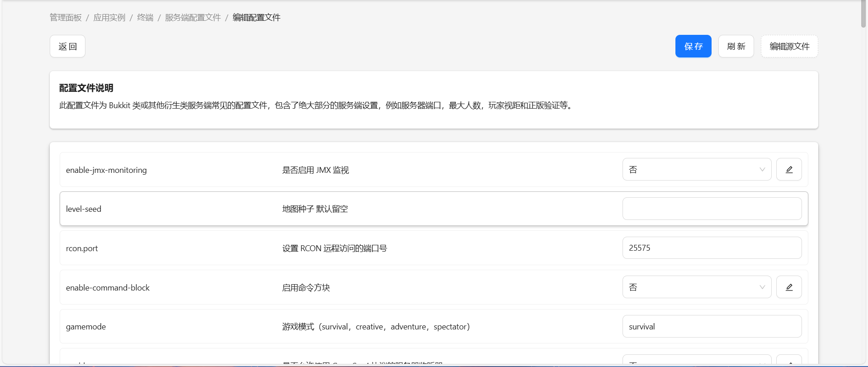
Task: Open 编辑源文件 to edit source file
Action: tap(789, 46)
